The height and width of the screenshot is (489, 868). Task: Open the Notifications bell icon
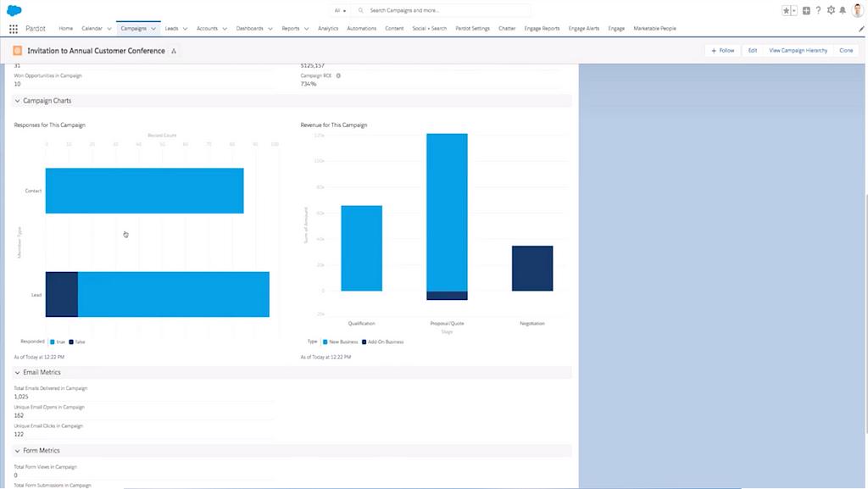click(x=843, y=10)
